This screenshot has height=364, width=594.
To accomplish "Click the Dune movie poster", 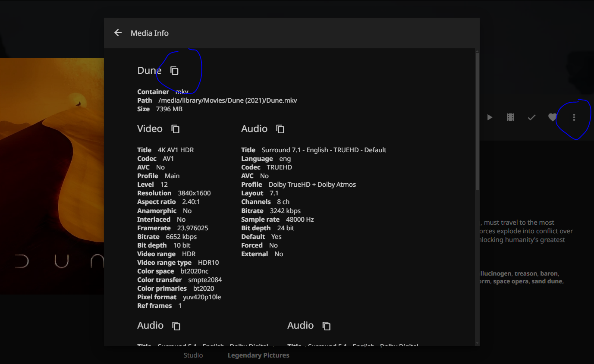I will click(52, 173).
